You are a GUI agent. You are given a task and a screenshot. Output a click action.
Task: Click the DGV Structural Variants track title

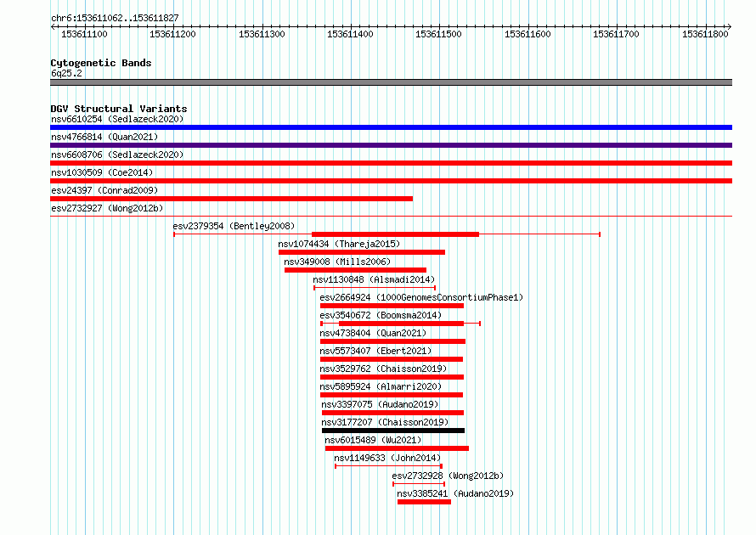pyautogui.click(x=119, y=109)
